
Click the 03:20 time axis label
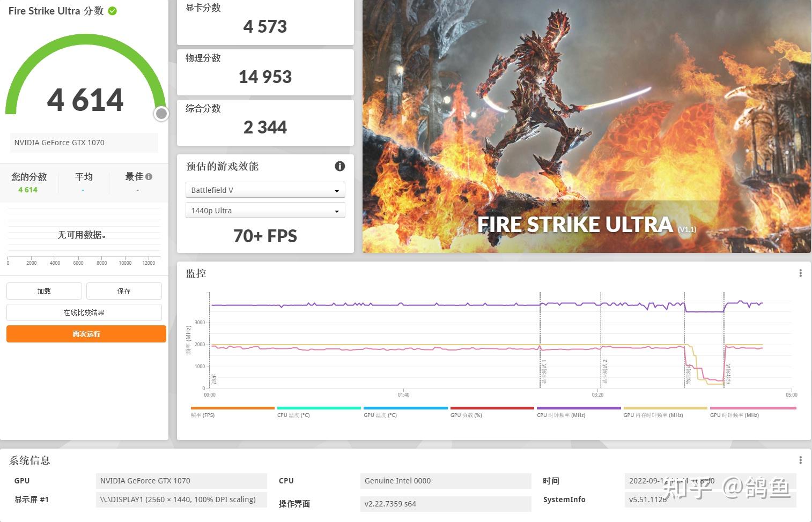597,395
